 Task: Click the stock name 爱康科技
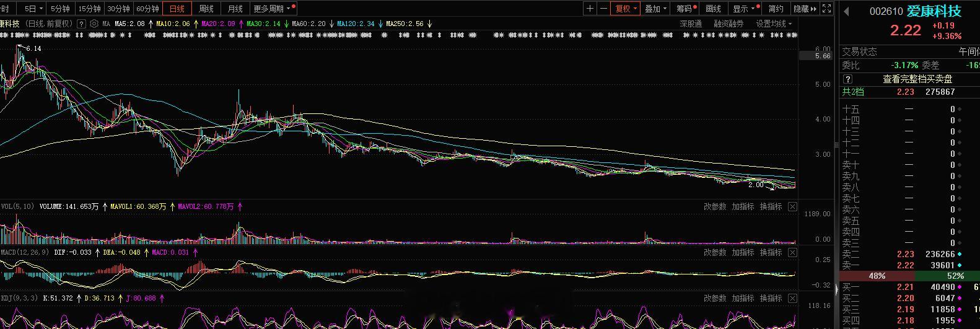[x=934, y=11]
